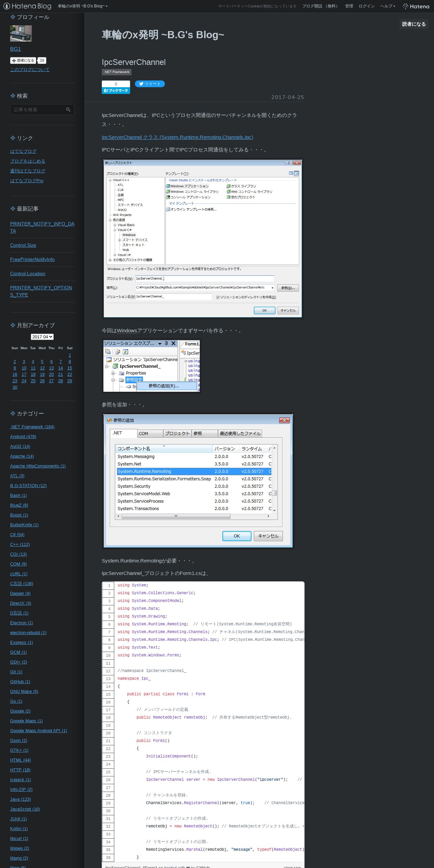The height and width of the screenshot is (868, 434).
Task: Open the Hatena portal logo link
Action: (416, 6)
